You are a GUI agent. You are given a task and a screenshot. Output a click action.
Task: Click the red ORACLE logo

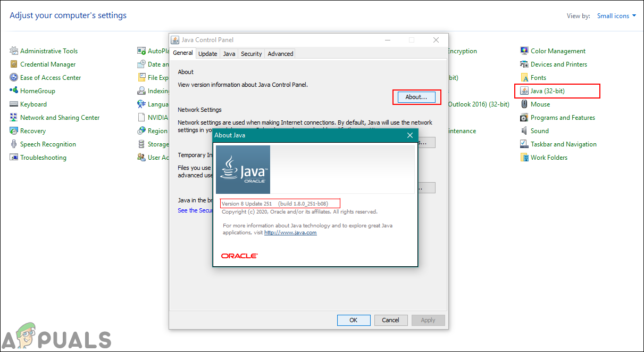click(x=239, y=256)
